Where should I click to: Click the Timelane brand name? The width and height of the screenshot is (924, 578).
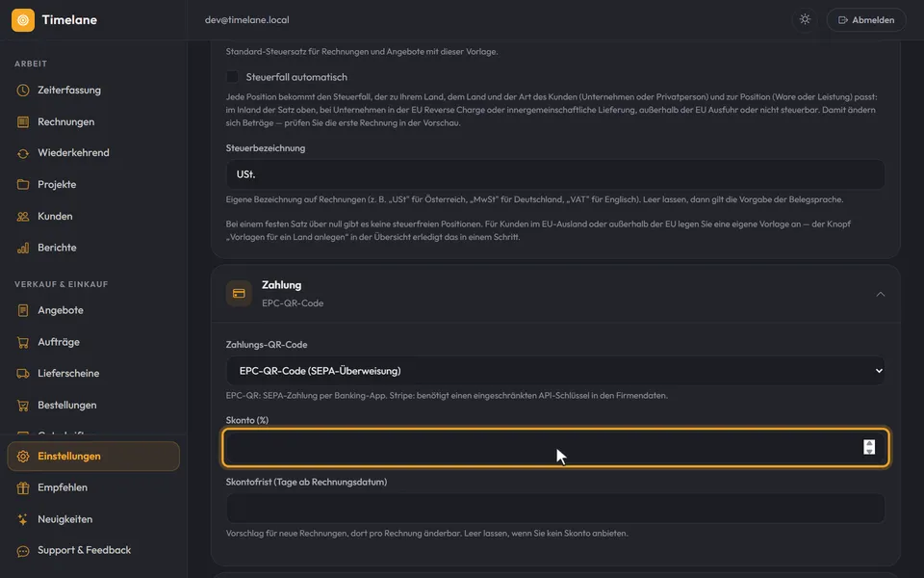pyautogui.click(x=69, y=20)
